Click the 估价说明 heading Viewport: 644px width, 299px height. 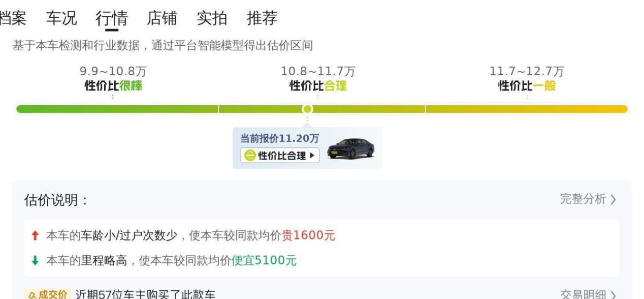point(56,200)
